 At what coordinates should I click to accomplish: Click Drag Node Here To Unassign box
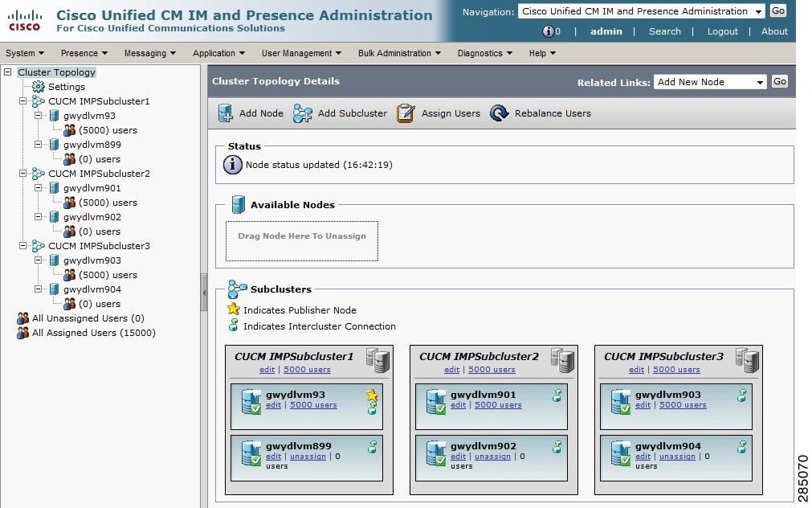[302, 241]
